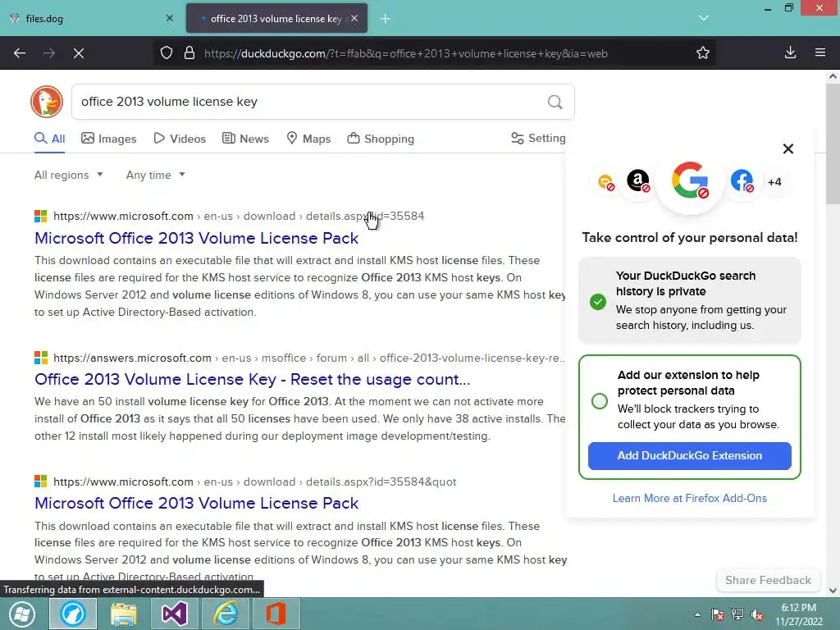The height and width of the screenshot is (630, 840).
Task: Open the Windows Start button
Action: [x=22, y=614]
